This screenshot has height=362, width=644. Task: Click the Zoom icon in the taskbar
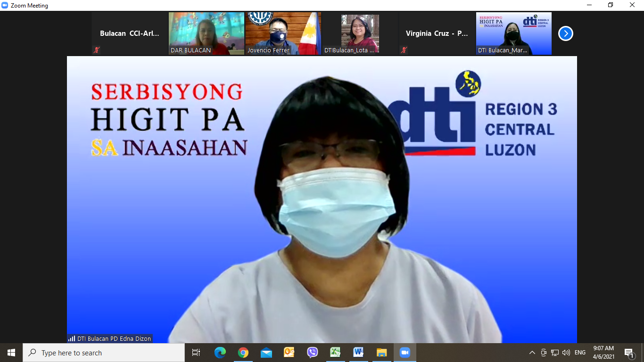[x=405, y=353]
